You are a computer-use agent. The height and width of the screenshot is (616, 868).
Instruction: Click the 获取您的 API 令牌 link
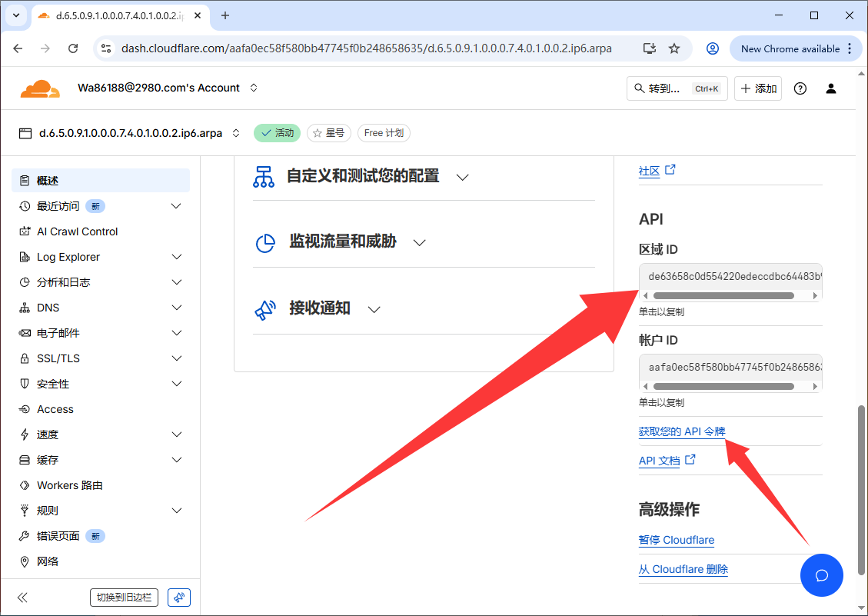[682, 431]
